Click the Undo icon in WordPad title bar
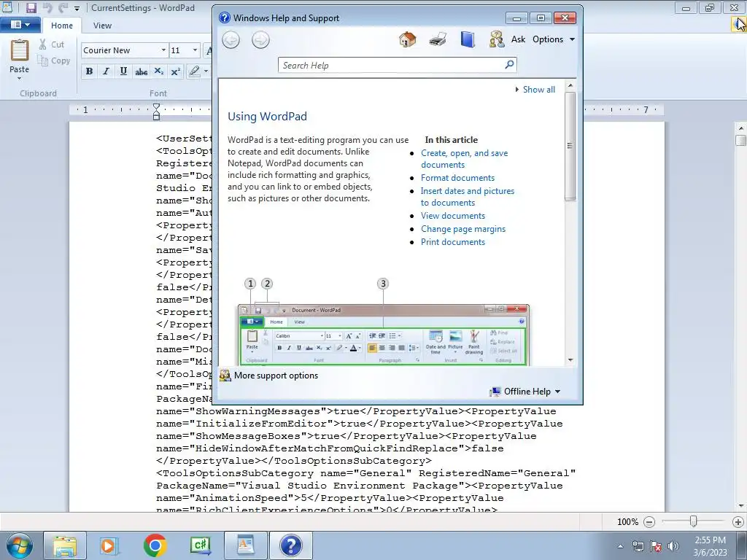 click(x=47, y=7)
